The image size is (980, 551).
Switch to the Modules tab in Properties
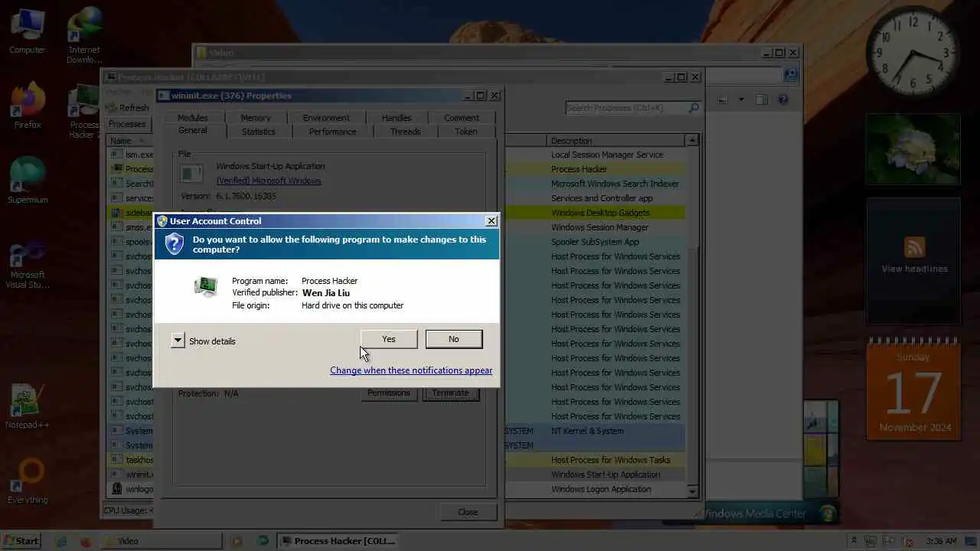coord(192,118)
